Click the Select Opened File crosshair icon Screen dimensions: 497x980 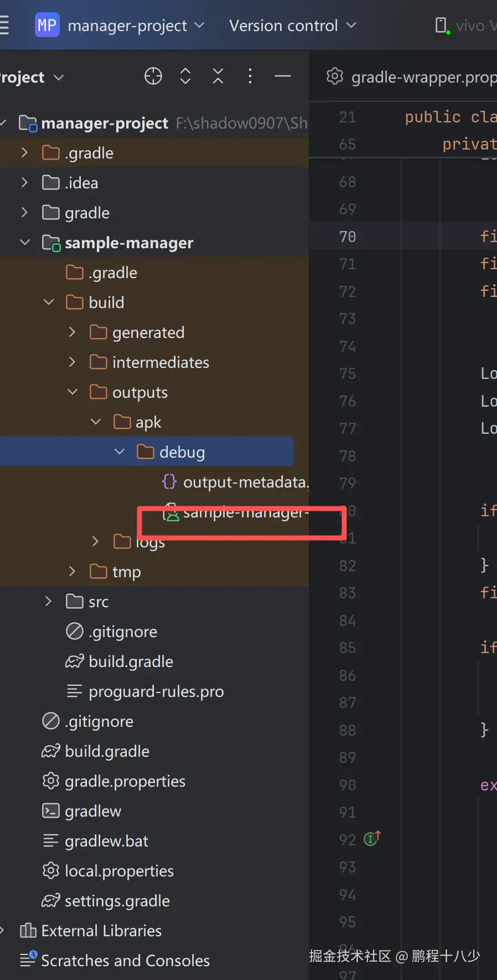pos(153,76)
